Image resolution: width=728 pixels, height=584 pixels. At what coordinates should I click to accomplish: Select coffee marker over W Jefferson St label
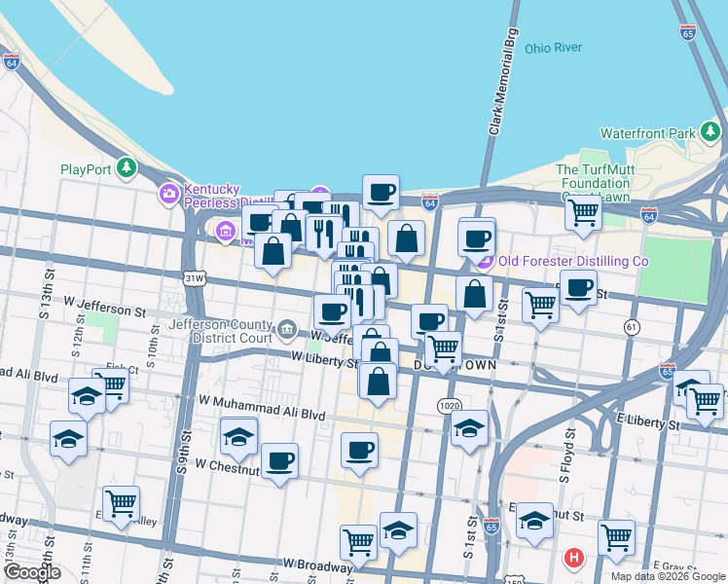[333, 313]
